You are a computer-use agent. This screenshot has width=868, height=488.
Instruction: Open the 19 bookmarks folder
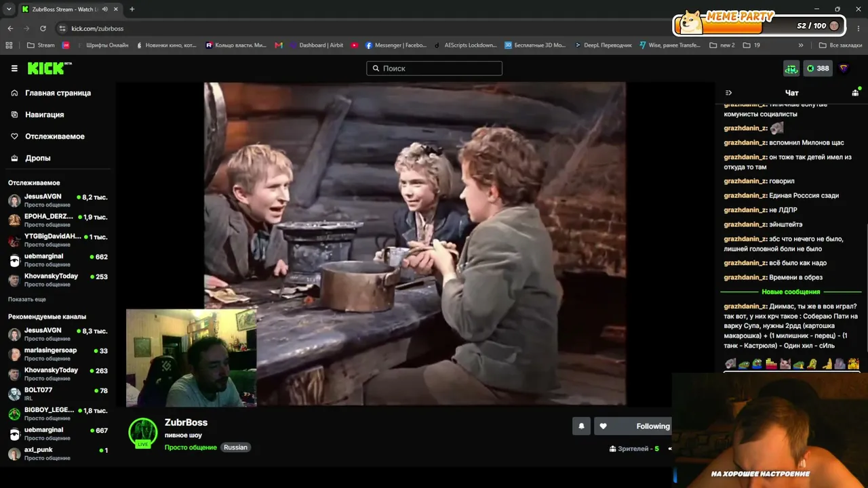click(751, 45)
